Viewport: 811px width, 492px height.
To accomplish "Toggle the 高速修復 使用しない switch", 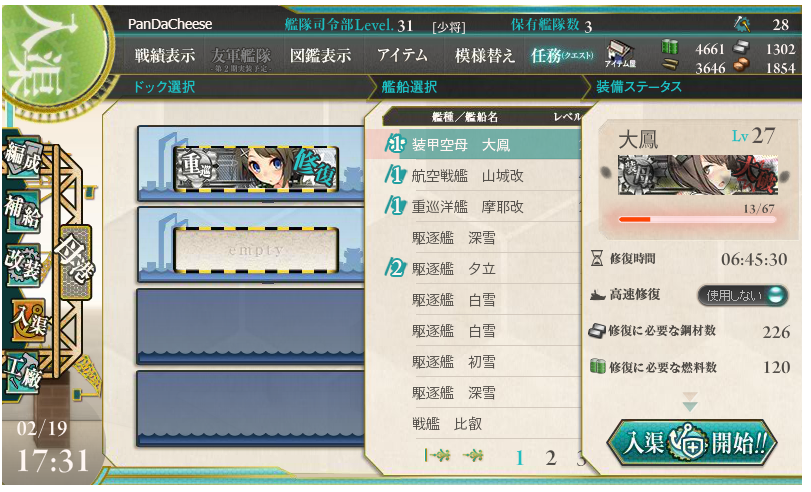I will [x=743, y=295].
